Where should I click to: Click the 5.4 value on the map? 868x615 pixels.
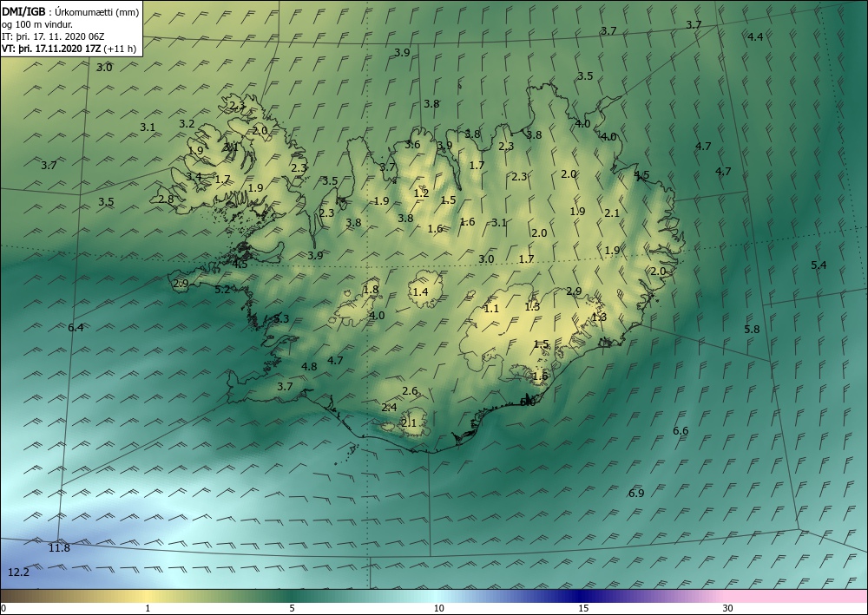pos(819,265)
